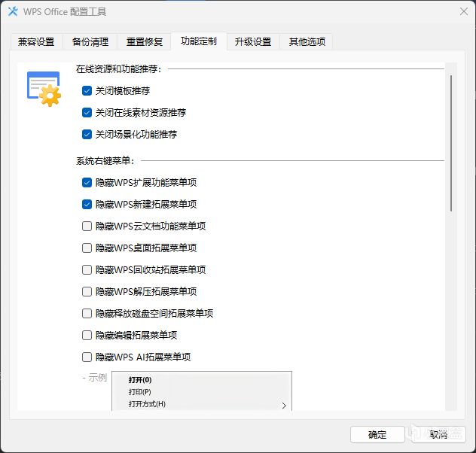The width and height of the screenshot is (476, 453).
Task: Check 隐藏释放磁盘空间拓展菜单项
Action: point(87,313)
